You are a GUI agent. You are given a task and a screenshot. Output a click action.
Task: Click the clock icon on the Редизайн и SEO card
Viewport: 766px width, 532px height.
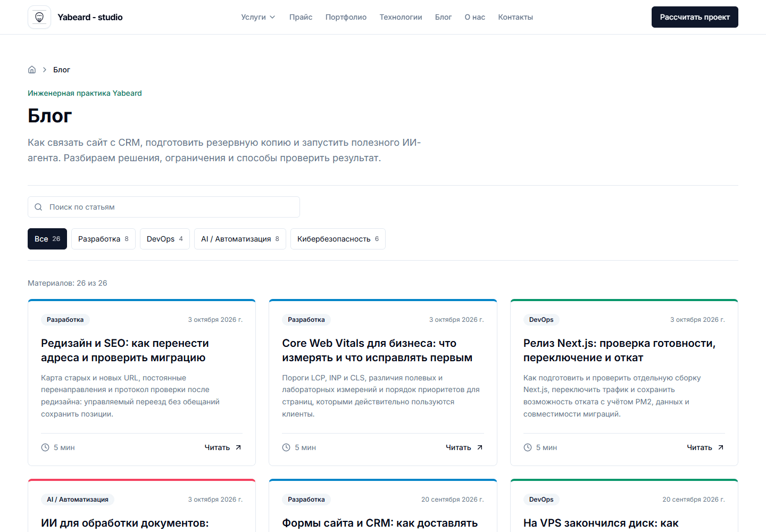click(45, 447)
